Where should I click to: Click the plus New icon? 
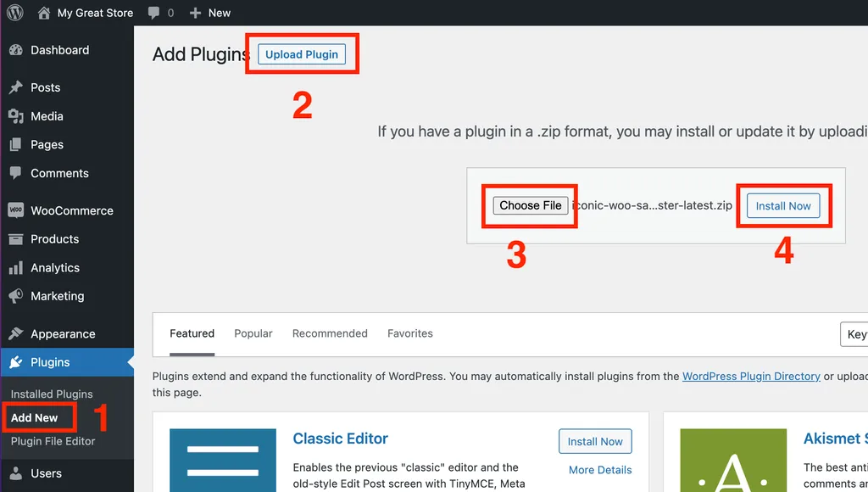click(195, 13)
